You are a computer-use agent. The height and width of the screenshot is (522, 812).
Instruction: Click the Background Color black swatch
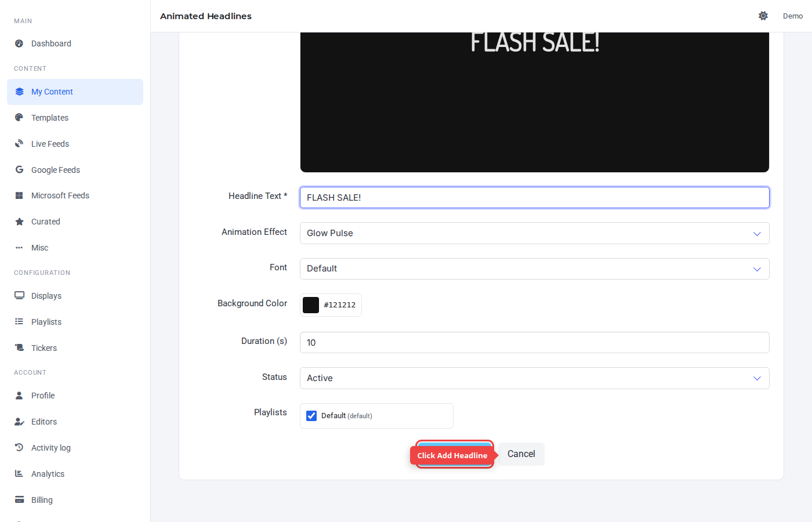311,305
